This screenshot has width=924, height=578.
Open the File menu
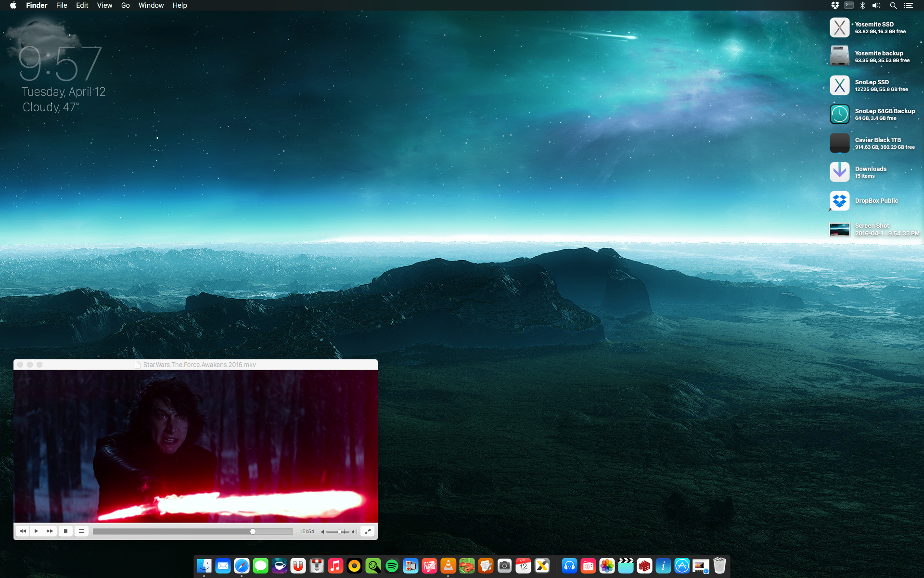pos(62,5)
